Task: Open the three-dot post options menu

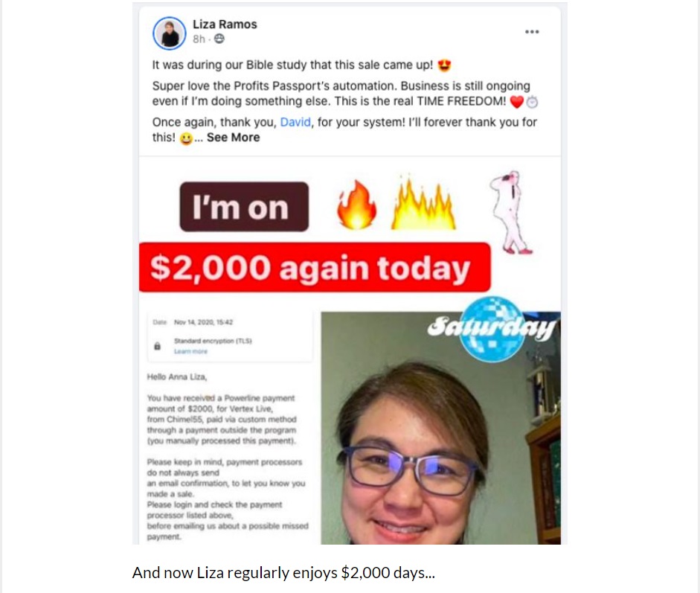Action: click(x=532, y=32)
